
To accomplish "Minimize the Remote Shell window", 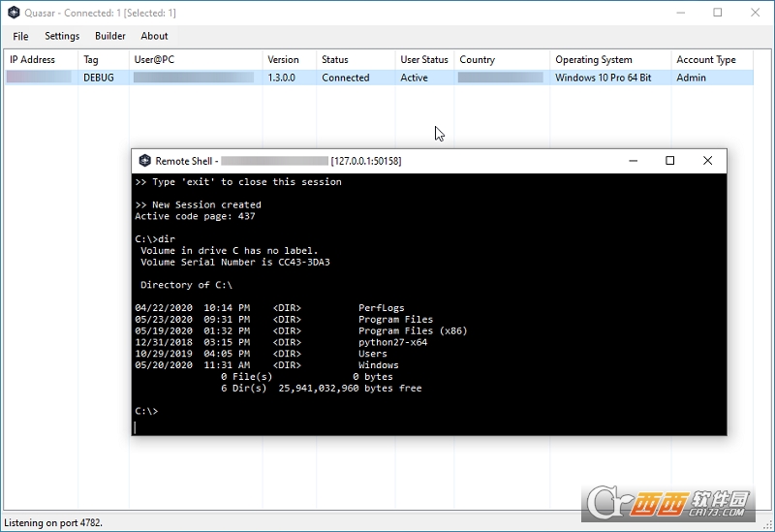I will 632,161.
